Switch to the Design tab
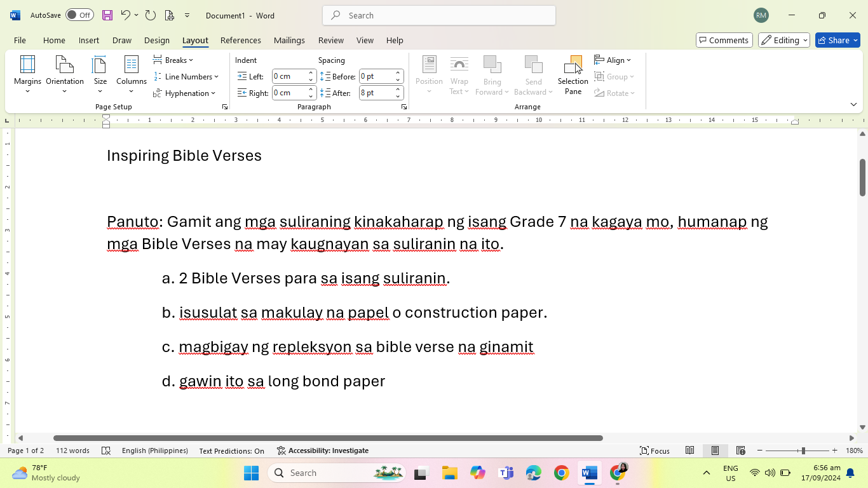The image size is (868, 488). (157, 40)
